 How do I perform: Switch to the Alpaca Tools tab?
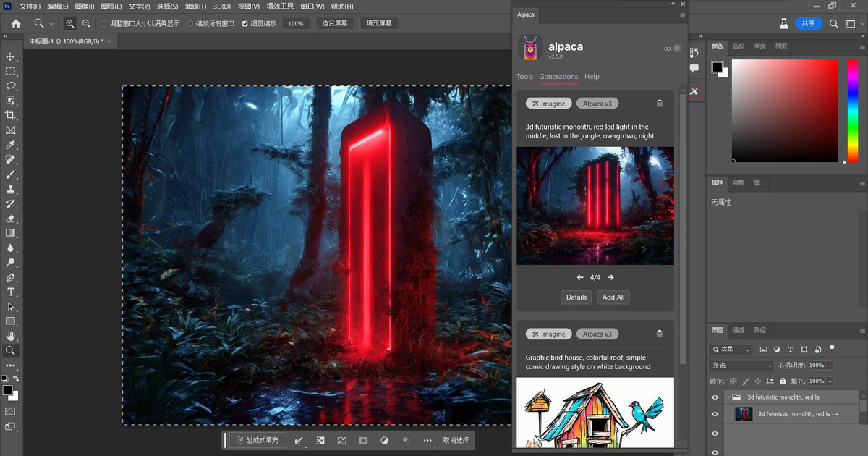click(x=524, y=76)
